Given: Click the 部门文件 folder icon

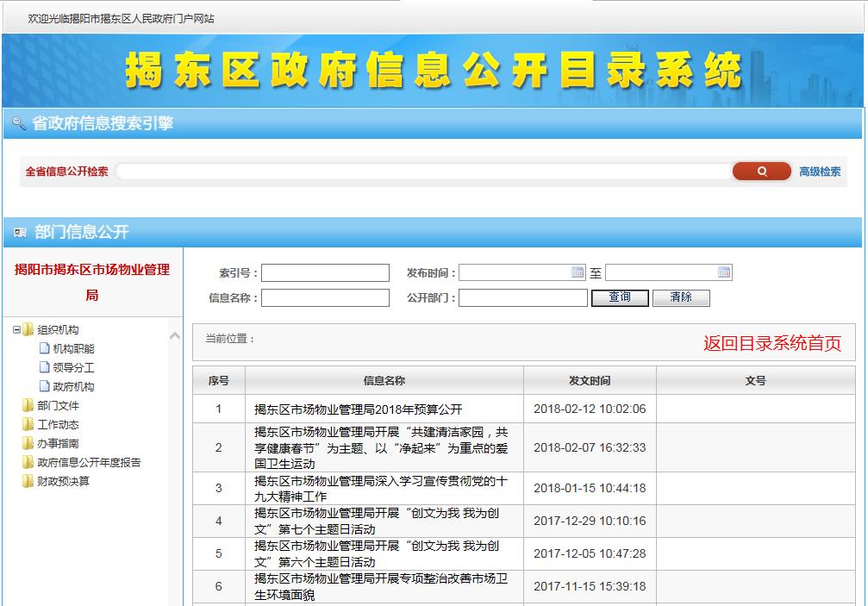Looking at the screenshot, I should [28, 406].
